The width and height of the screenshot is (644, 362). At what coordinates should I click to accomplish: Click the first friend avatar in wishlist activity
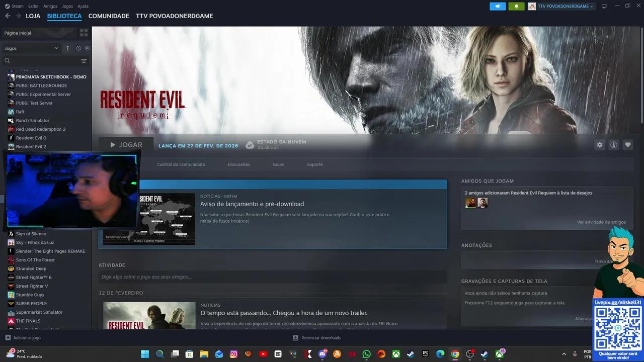470,203
